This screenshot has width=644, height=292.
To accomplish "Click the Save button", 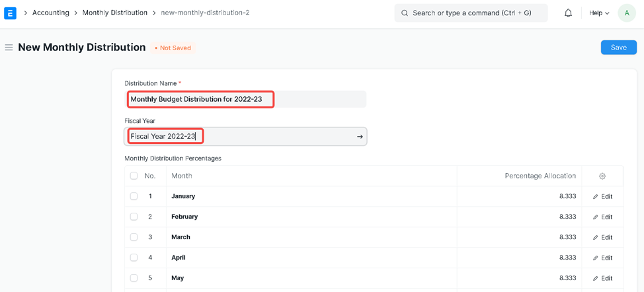I will coord(618,48).
